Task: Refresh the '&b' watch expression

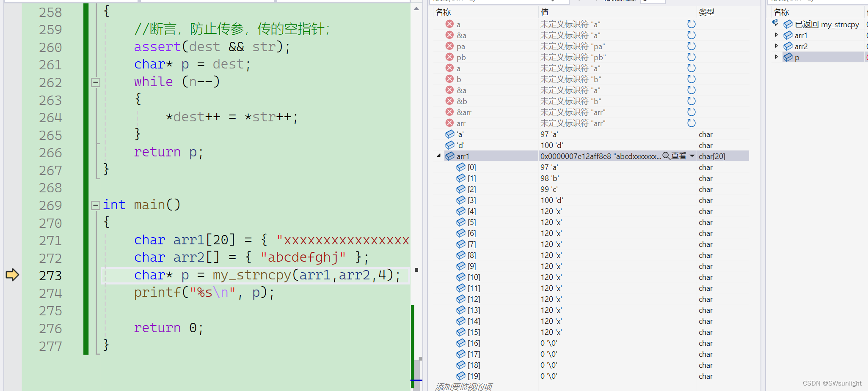Action: click(691, 101)
